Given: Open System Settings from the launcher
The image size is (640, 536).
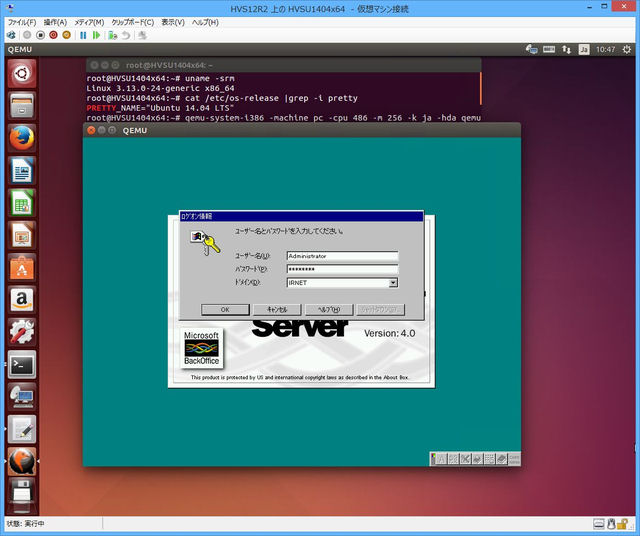Looking at the screenshot, I should click(22, 332).
